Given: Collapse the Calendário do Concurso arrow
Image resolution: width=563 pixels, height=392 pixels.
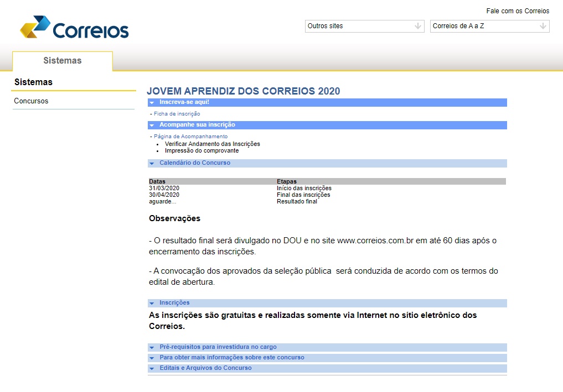Looking at the screenshot, I should click(x=152, y=163).
